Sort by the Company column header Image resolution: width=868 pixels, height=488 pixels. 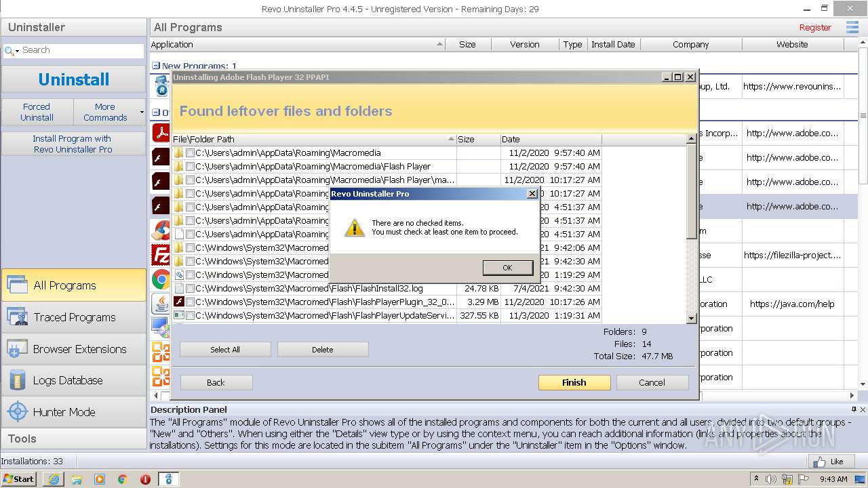690,44
